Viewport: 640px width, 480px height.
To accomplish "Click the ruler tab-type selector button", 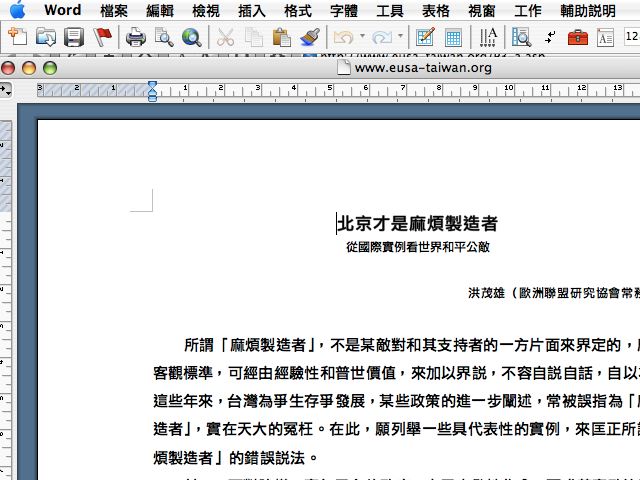I will 6,89.
